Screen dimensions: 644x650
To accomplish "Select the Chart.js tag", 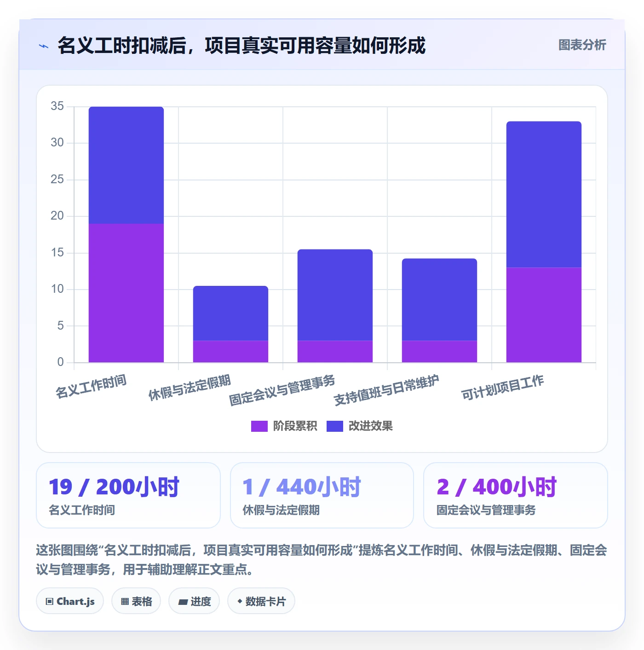I will point(70,601).
